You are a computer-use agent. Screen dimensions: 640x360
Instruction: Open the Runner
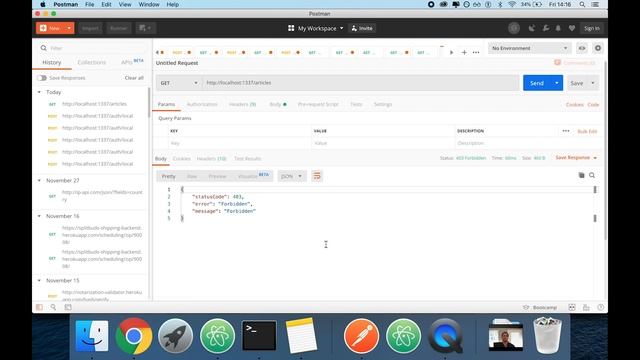coord(119,28)
